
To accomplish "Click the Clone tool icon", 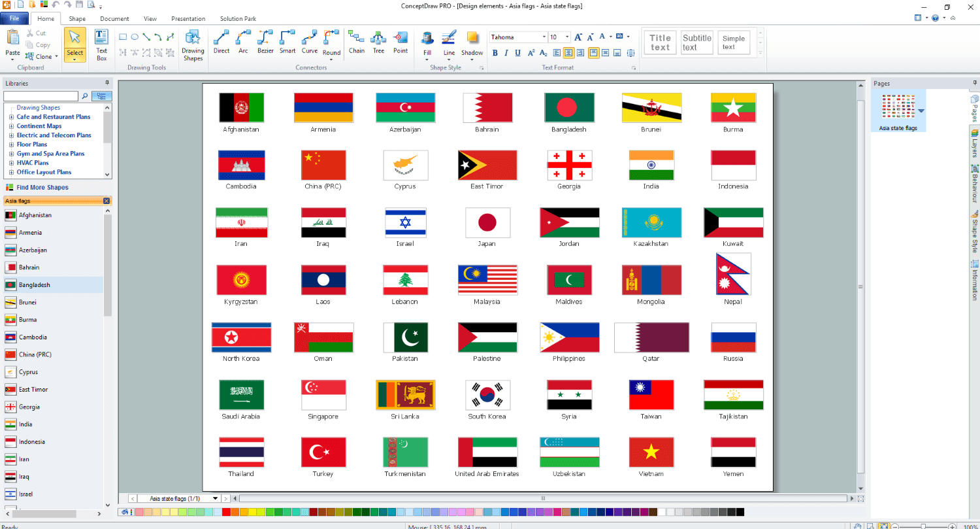I will click(x=30, y=56).
